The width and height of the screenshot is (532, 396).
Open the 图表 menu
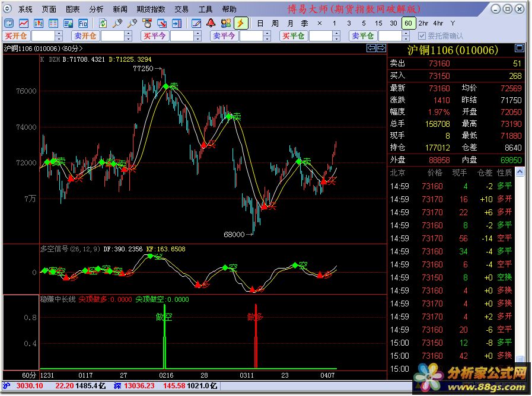click(73, 9)
